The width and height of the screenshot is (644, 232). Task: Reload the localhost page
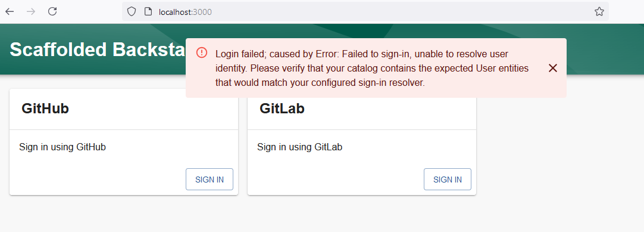point(52,11)
